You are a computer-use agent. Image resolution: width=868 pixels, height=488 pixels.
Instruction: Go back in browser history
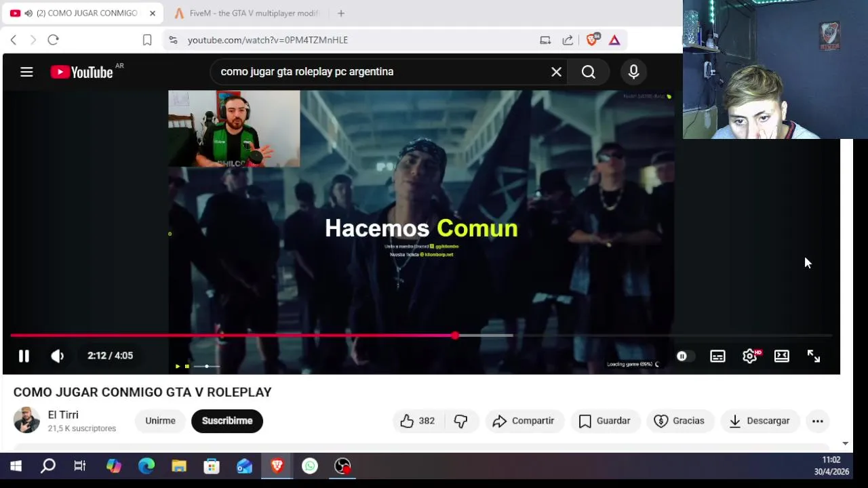[13, 40]
